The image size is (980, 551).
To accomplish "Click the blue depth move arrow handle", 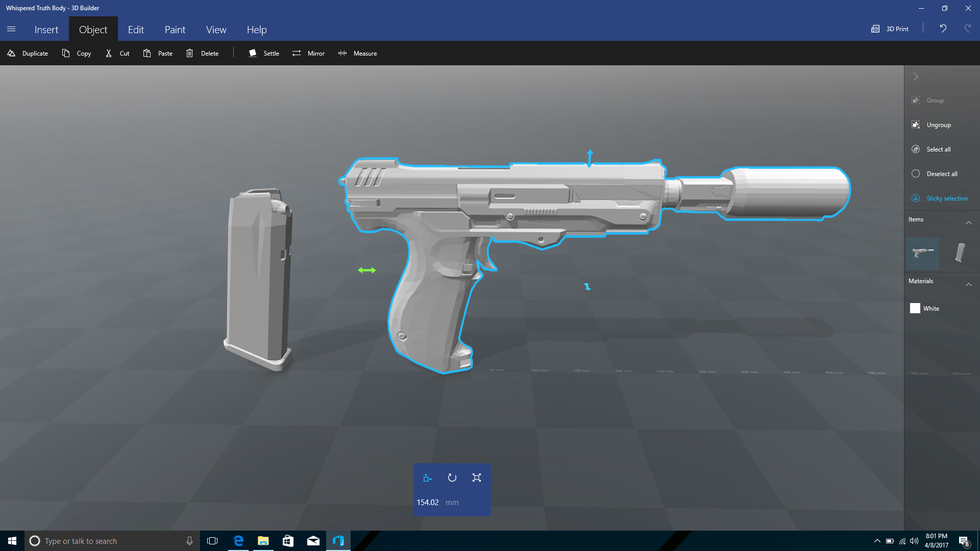I will click(587, 287).
